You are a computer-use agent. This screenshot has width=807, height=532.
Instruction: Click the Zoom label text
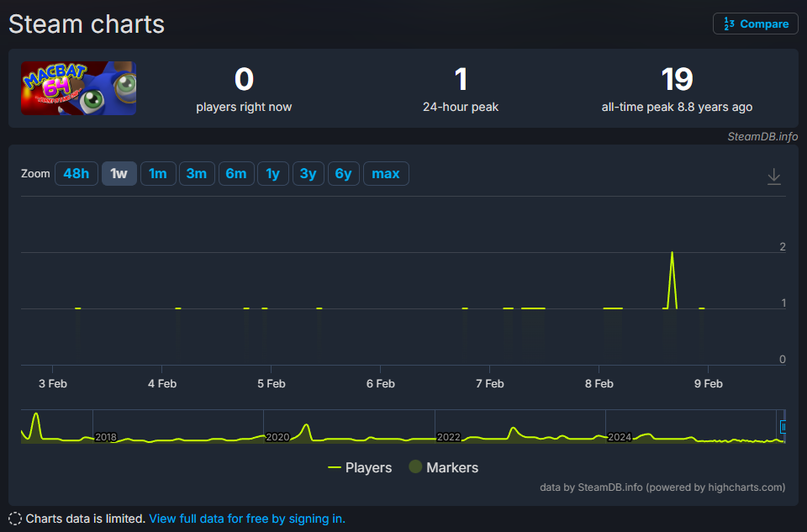(35, 173)
